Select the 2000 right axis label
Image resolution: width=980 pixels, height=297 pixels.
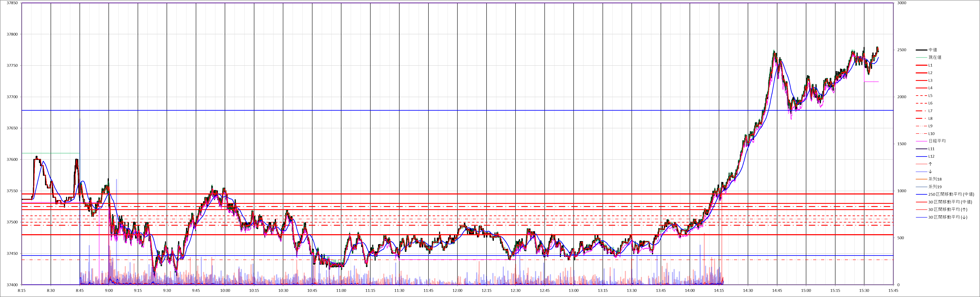point(902,97)
